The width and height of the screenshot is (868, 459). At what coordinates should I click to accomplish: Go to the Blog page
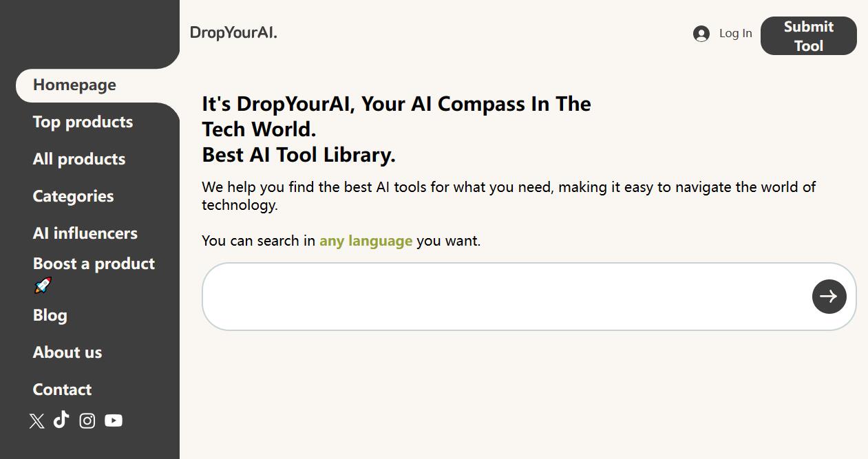[x=50, y=315]
